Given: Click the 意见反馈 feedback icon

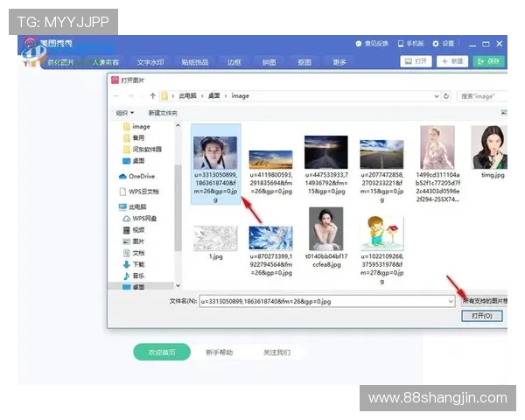Looking at the screenshot, I should point(359,43).
